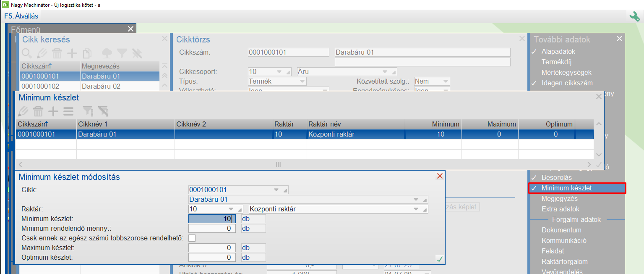This screenshot has height=274, width=644.
Task: Click the Minimum rendelendő menny. input field
Action: 212,229
